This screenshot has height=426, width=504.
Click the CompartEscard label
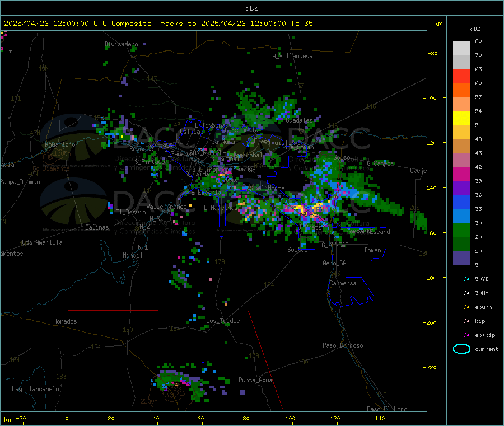pos(368,232)
